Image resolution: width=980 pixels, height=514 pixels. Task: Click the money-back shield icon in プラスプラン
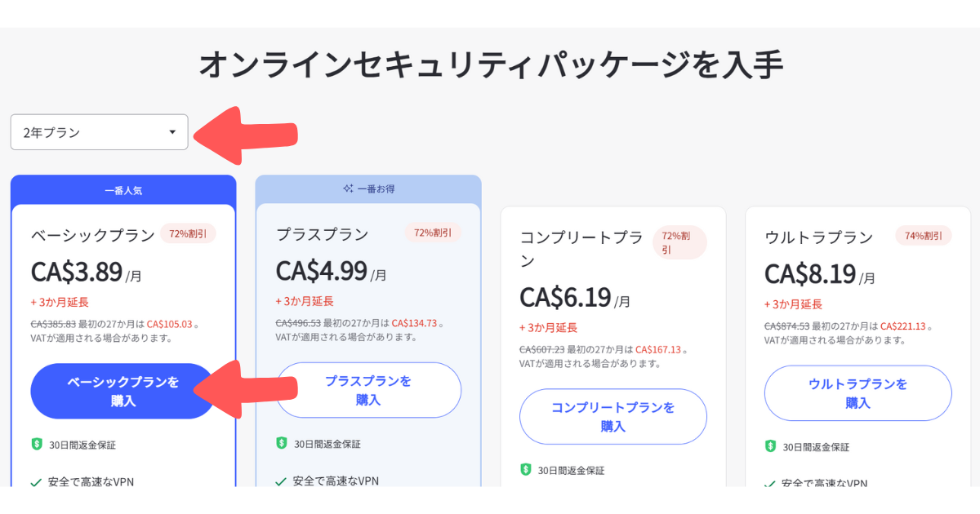(282, 444)
